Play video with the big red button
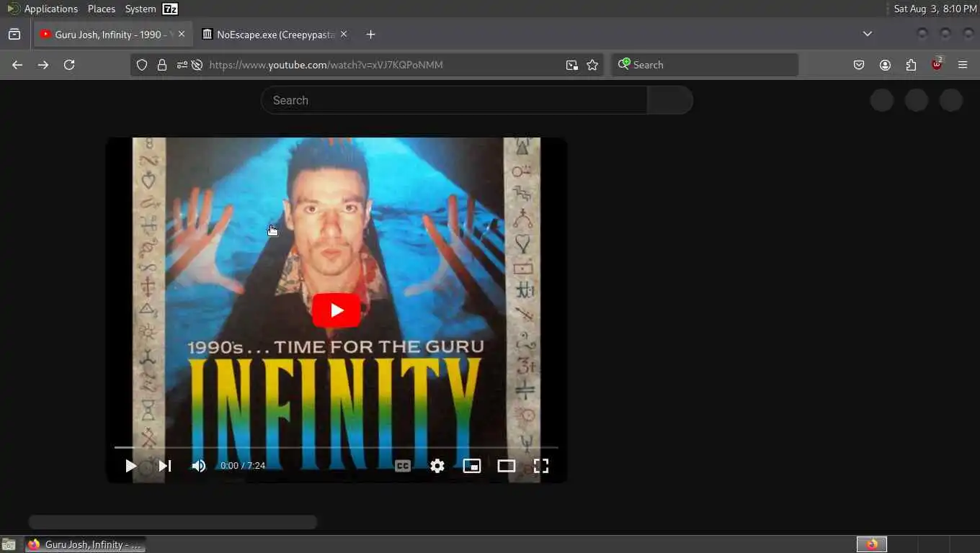Image resolution: width=980 pixels, height=553 pixels. pos(337,310)
